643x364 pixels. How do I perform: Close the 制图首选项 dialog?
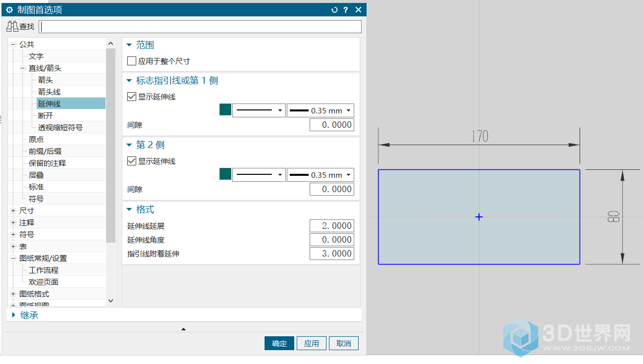point(358,10)
